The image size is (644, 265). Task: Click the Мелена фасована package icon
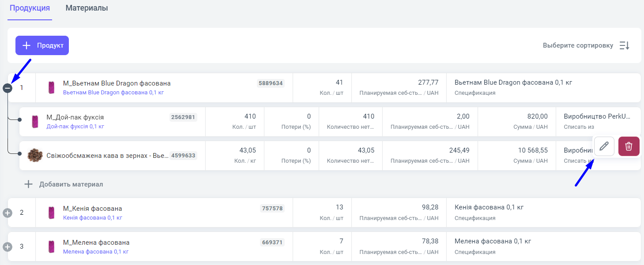pyautogui.click(x=51, y=246)
